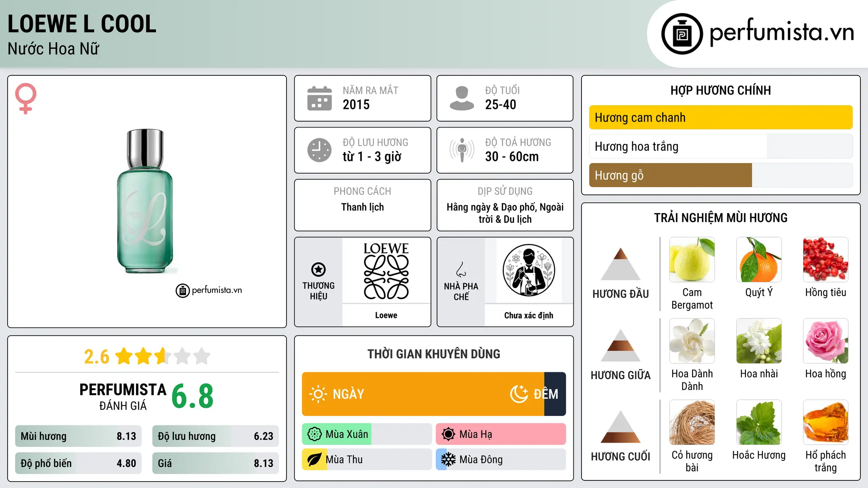
Task: Click the Mùa Đông season bar
Action: (x=501, y=460)
